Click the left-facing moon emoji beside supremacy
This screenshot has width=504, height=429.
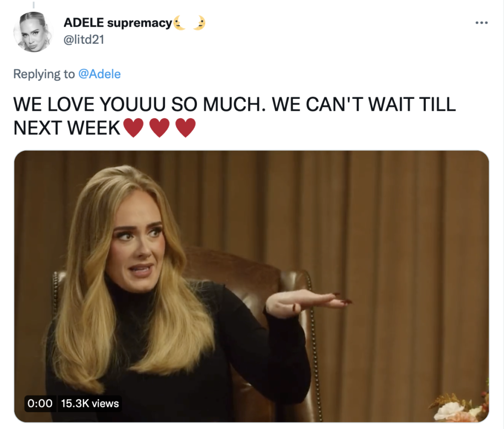point(180,23)
